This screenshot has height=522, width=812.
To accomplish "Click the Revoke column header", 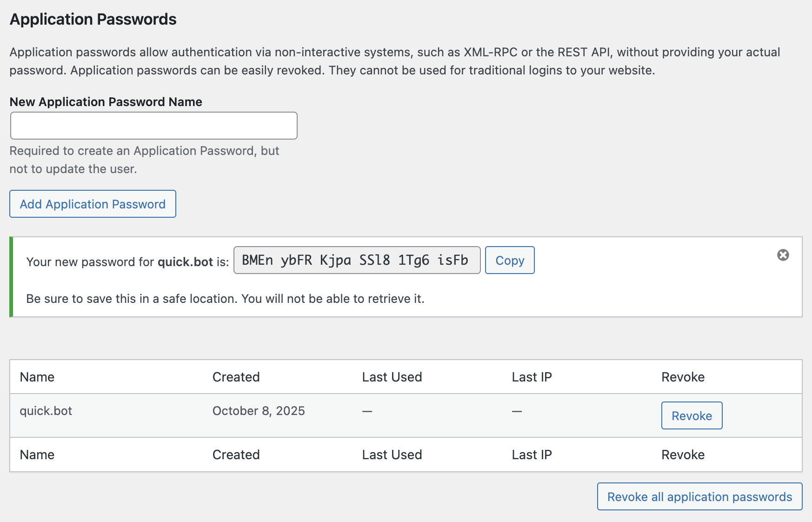I will coord(683,377).
